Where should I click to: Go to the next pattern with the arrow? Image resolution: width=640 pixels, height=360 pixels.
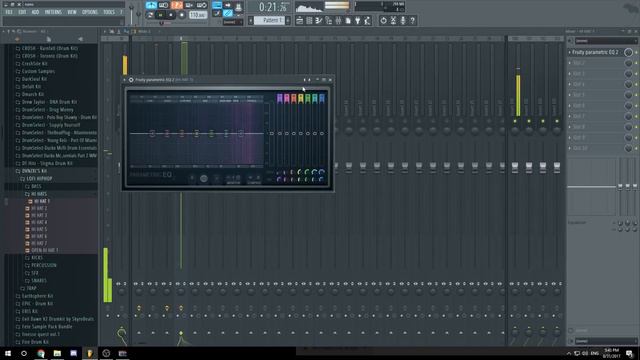pyautogui.click(x=288, y=20)
